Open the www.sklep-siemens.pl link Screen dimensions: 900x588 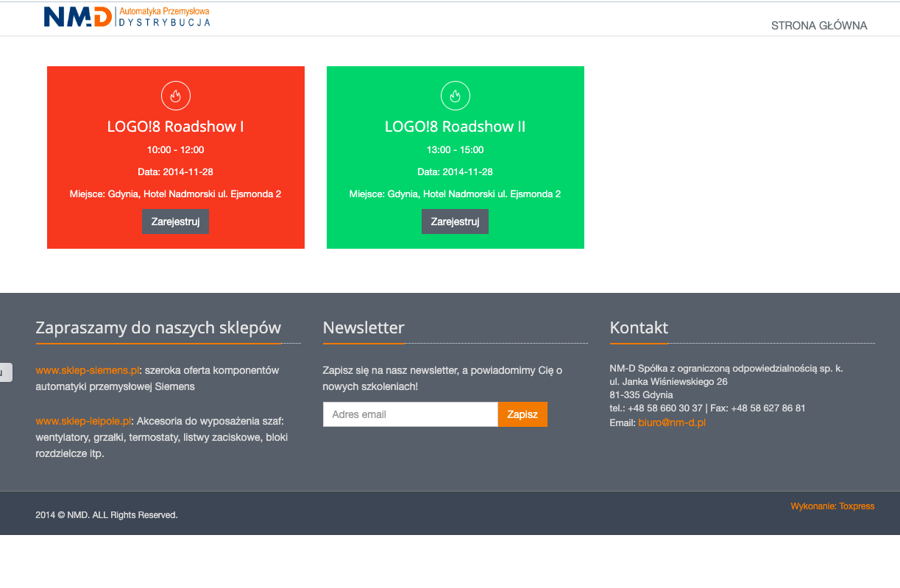88,370
